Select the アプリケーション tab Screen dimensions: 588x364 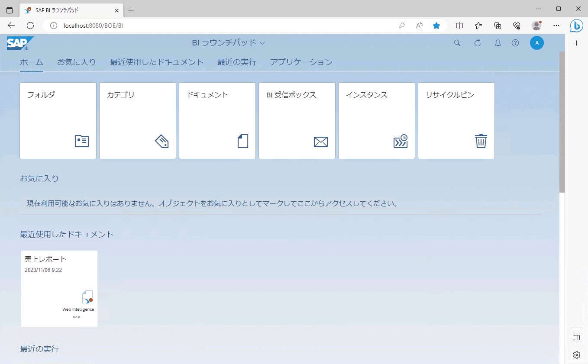point(301,62)
